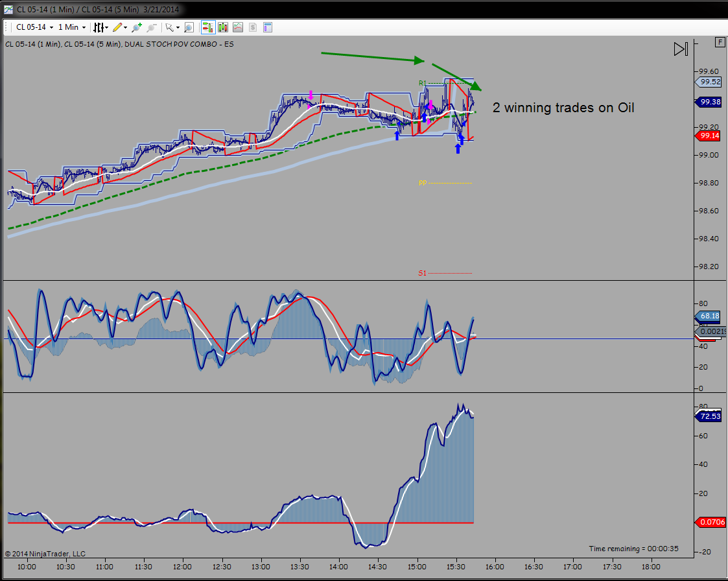Viewport: 728px width, 581px height.
Task: Click the red 0.0706 value marker
Action: (710, 522)
